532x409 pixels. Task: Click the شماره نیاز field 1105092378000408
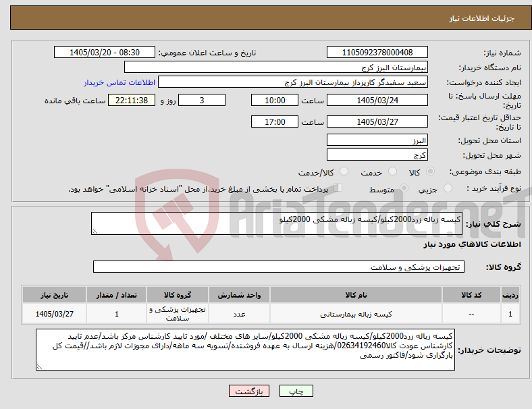(377, 52)
